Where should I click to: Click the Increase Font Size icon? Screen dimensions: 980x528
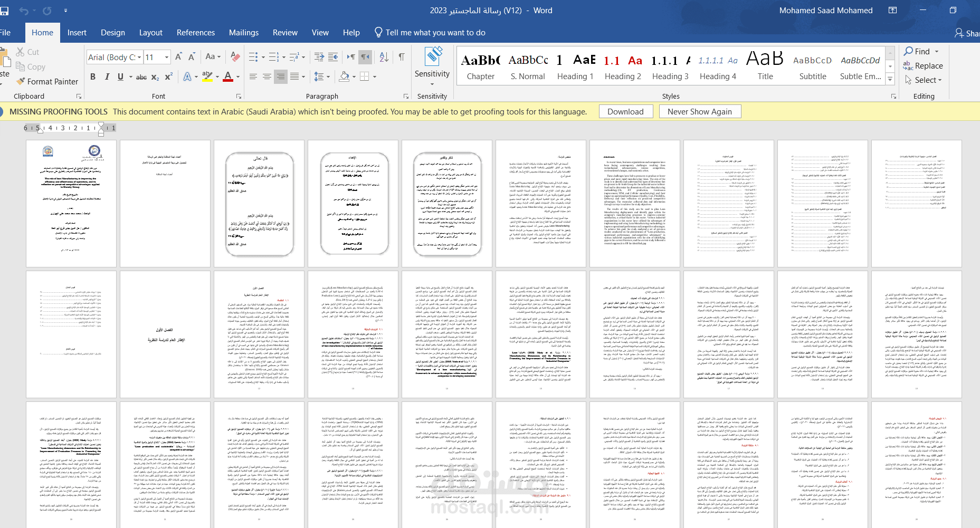tap(178, 57)
